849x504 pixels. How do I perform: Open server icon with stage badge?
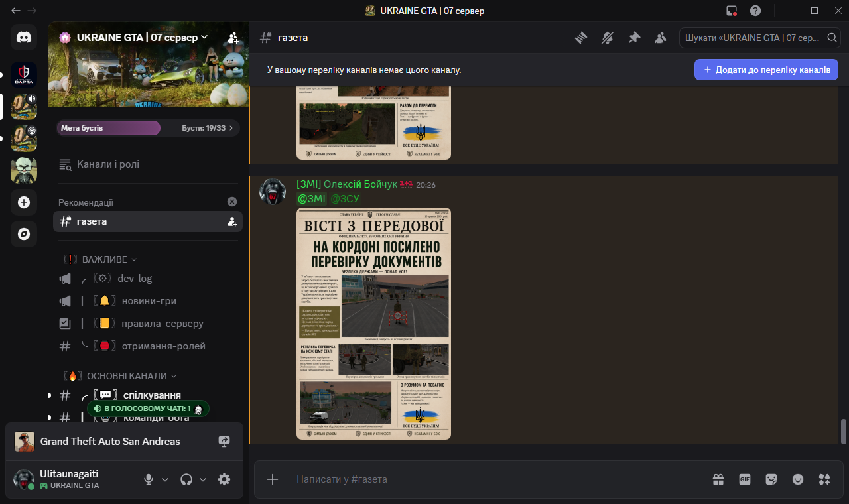click(x=24, y=139)
